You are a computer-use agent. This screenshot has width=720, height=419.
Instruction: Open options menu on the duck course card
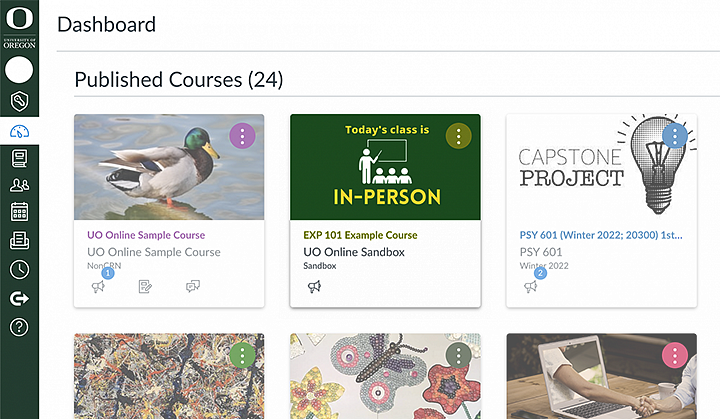243,136
